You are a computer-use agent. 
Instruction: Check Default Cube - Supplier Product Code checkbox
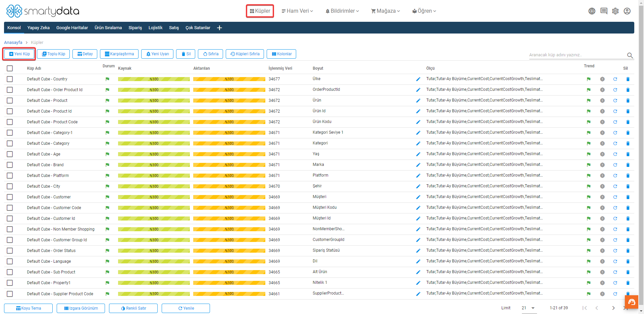point(10,294)
